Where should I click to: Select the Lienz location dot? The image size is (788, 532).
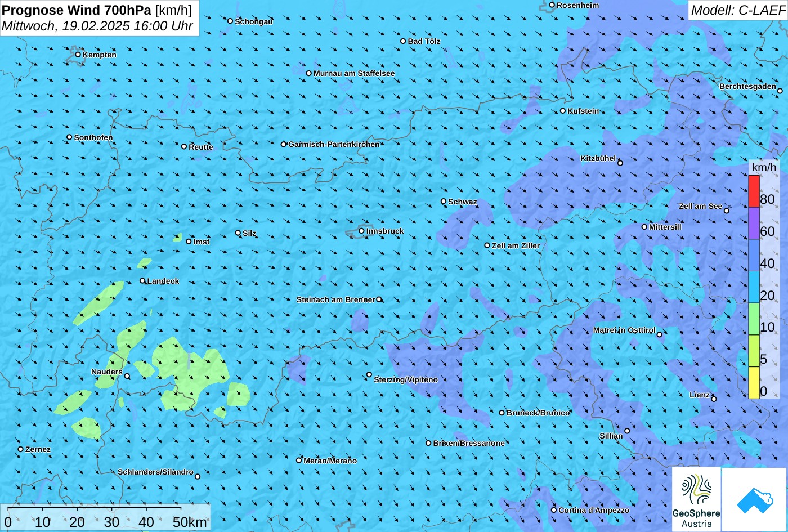click(714, 399)
